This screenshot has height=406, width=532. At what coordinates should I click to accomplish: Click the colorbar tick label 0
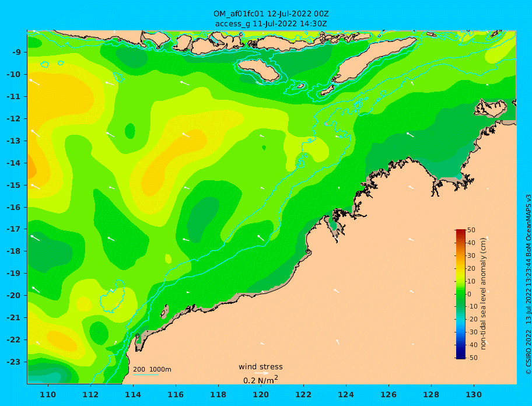coord(470,294)
